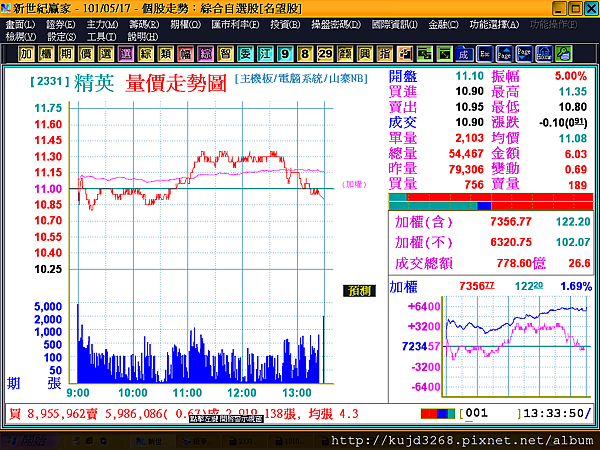Click the 29 toolbar icon
The height and width of the screenshot is (450, 600).
click(x=325, y=54)
